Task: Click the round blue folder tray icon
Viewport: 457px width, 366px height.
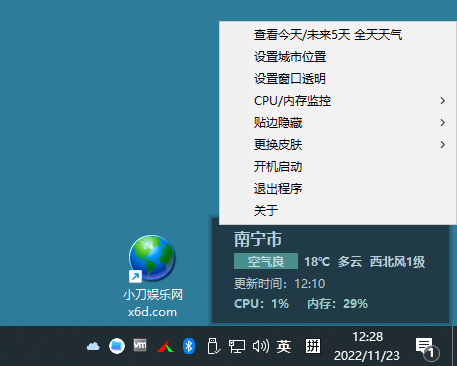Action: pyautogui.click(x=117, y=346)
